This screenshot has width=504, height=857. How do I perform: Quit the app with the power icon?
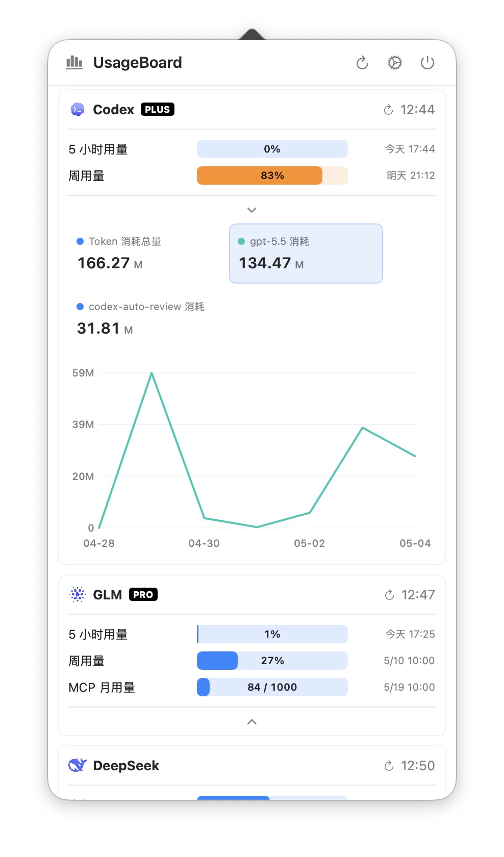pos(427,63)
